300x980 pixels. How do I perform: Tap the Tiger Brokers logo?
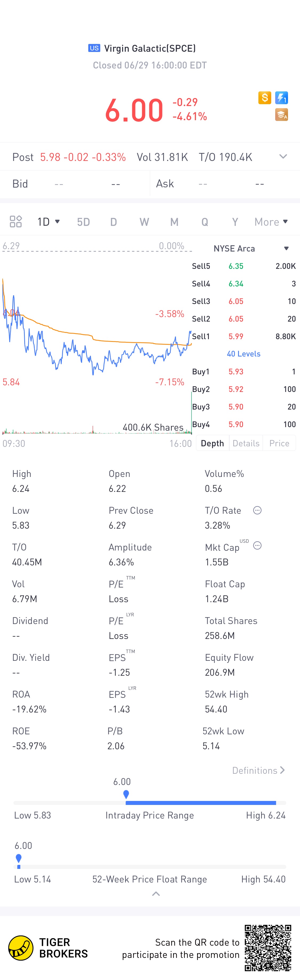(21, 948)
